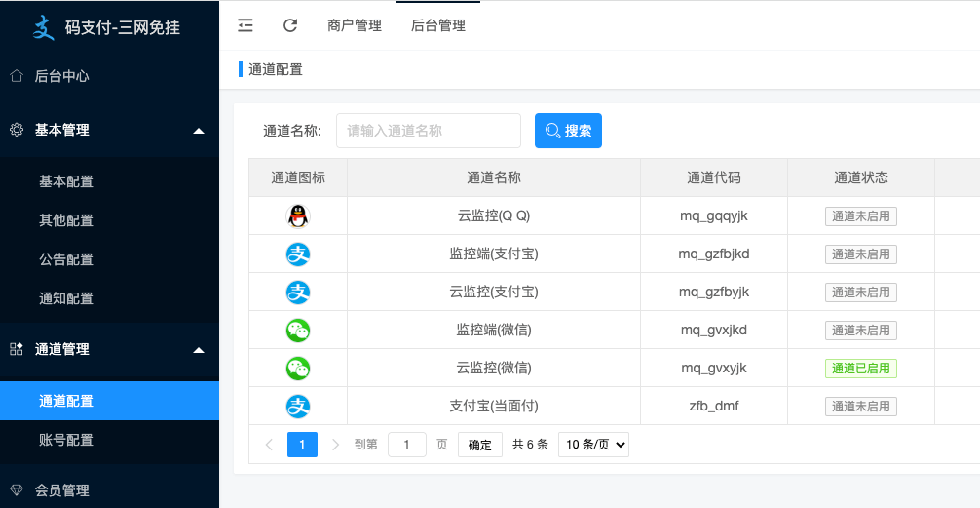The image size is (980, 508).
Task: Collapse the 基本管理 menu arrow
Action: [199, 131]
